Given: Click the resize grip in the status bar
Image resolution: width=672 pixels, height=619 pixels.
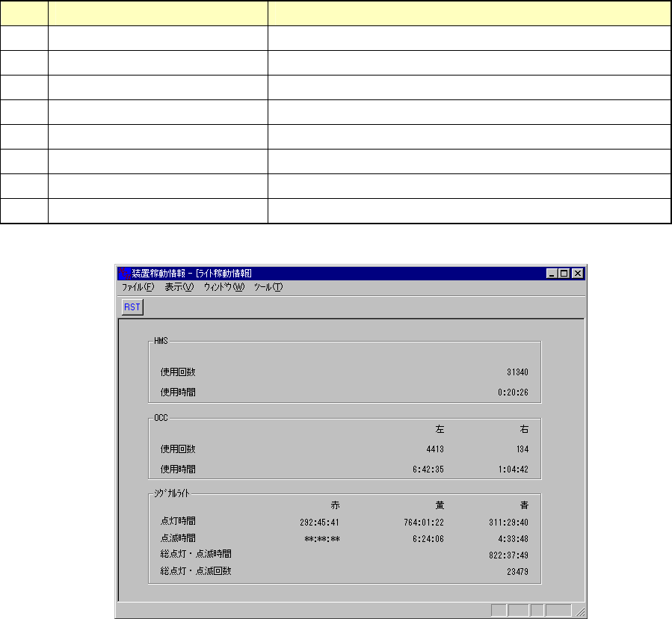Looking at the screenshot, I should 580,612.
